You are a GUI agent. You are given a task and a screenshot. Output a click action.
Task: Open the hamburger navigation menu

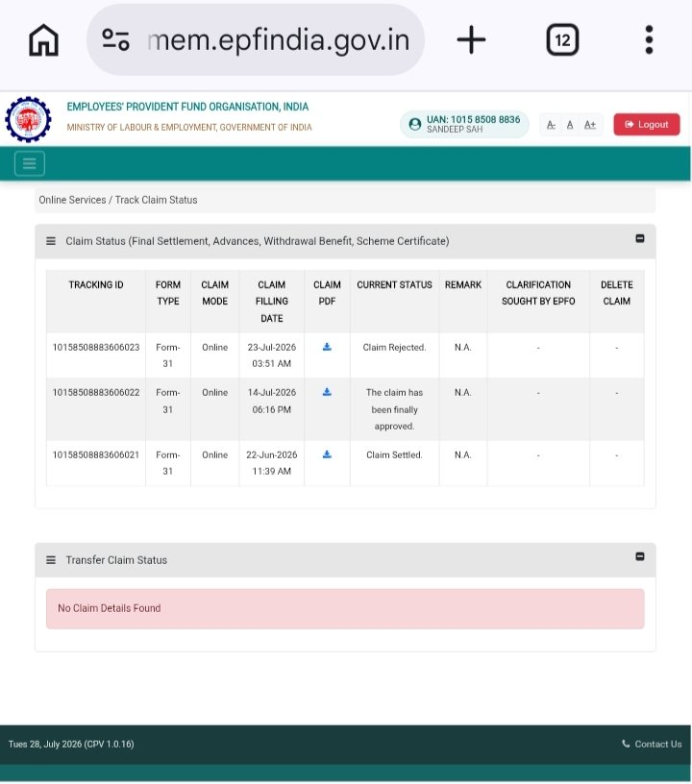pyautogui.click(x=30, y=163)
